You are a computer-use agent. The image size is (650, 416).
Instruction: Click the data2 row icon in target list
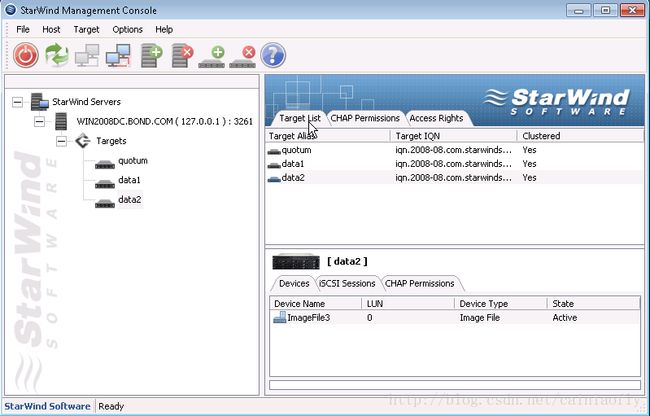[x=274, y=179]
